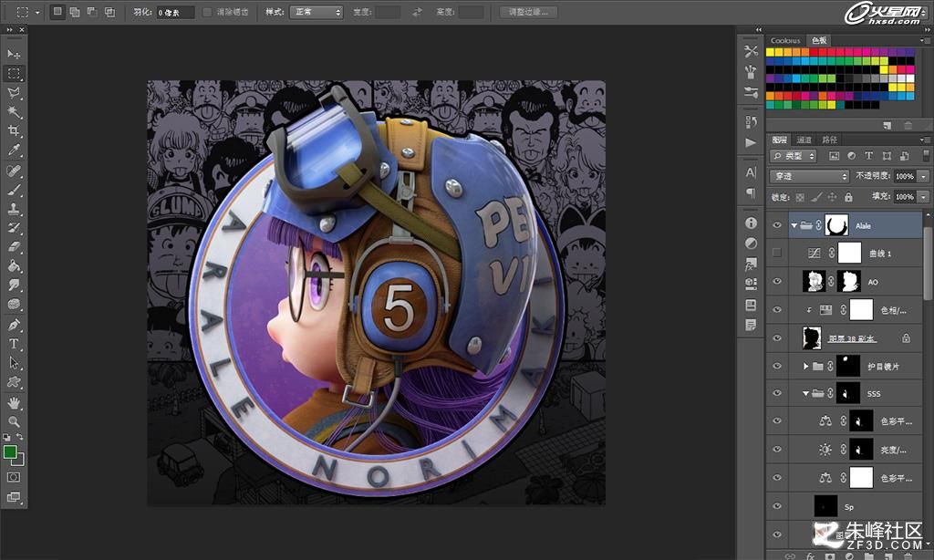Screen dimensions: 934x560
Task: Hide the 色相 adjustment layer
Action: [777, 310]
